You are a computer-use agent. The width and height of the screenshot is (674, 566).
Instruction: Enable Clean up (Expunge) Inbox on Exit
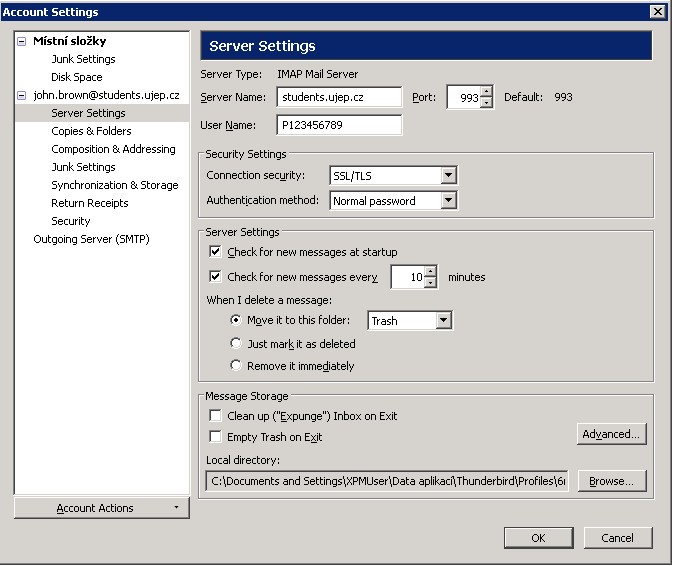point(215,416)
